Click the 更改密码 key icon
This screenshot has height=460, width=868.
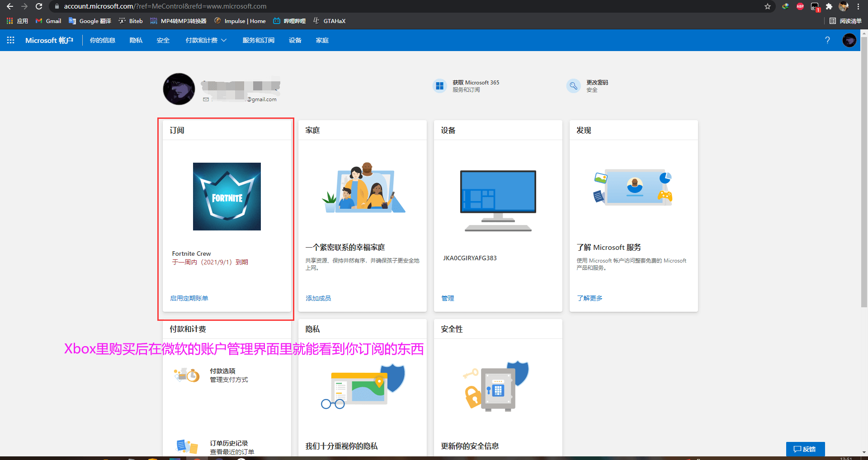pyautogui.click(x=573, y=86)
